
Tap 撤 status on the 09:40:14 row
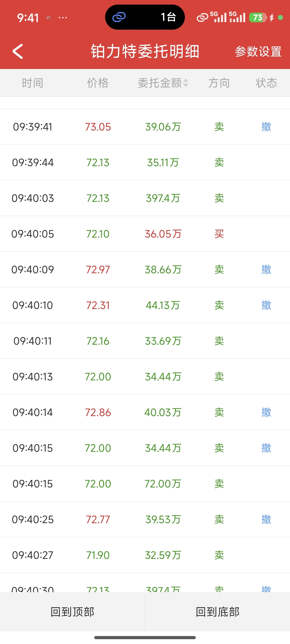[x=266, y=412]
